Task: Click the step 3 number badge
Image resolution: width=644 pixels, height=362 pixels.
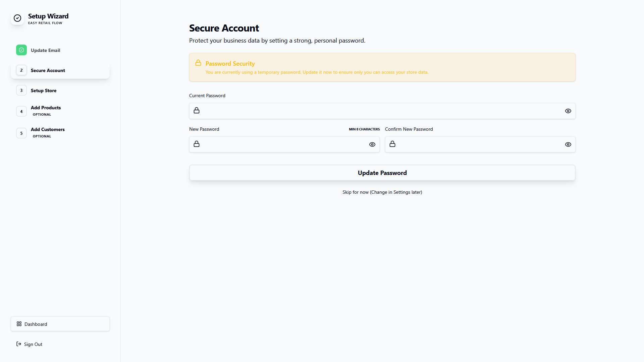Action: 21,90
